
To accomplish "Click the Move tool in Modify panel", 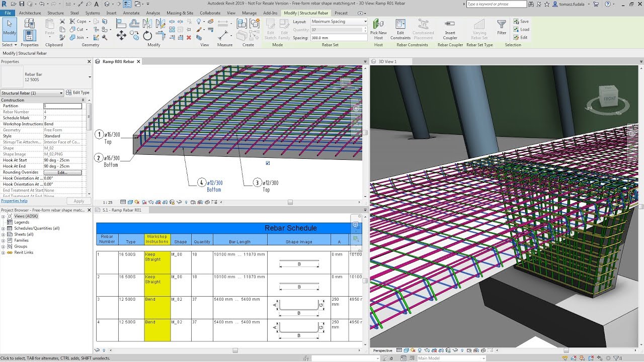I will (122, 35).
